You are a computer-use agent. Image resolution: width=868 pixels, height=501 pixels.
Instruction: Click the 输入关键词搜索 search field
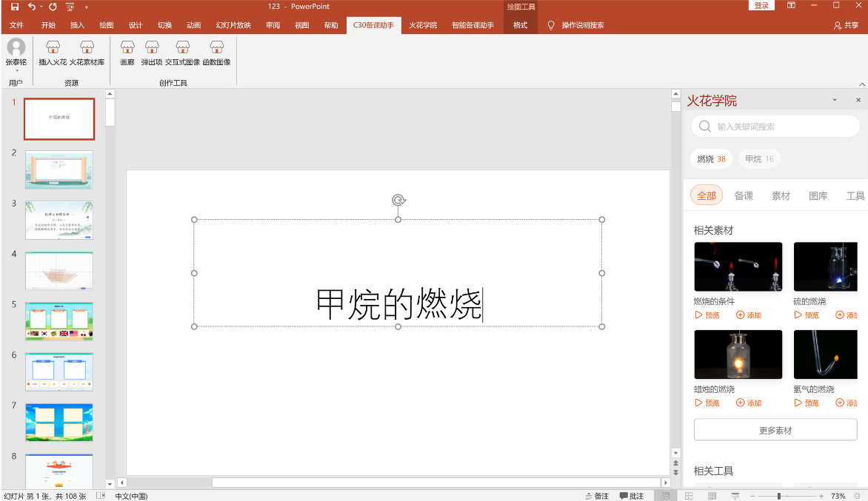point(775,127)
